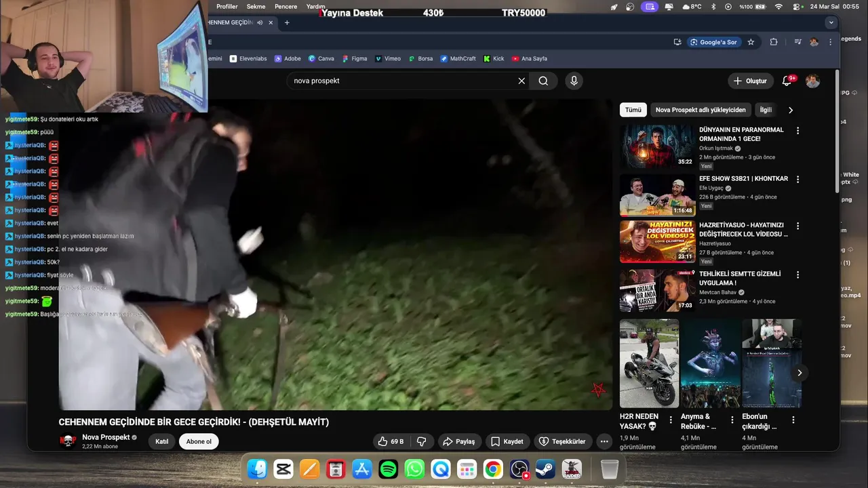Open the Nova Prospekt channel name
The image size is (868, 488).
[106, 437]
